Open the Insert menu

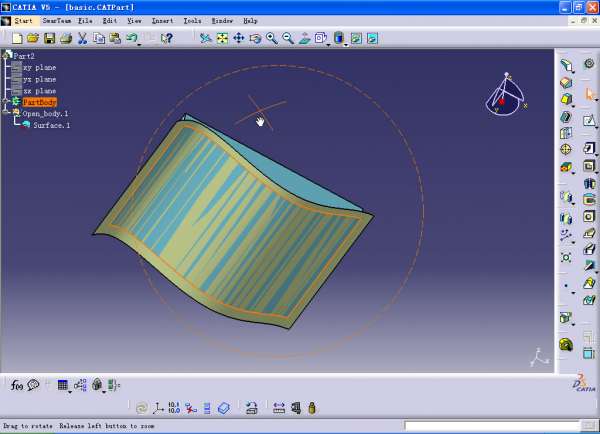[x=162, y=20]
